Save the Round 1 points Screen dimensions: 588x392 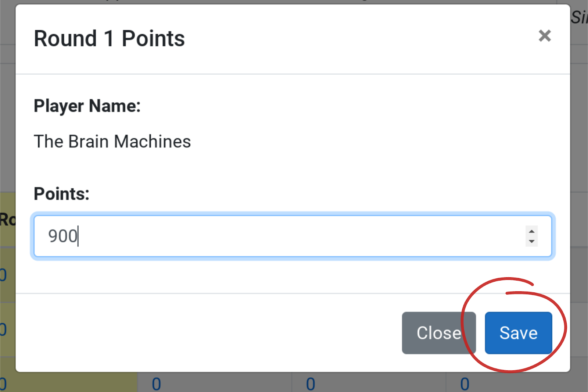click(518, 333)
